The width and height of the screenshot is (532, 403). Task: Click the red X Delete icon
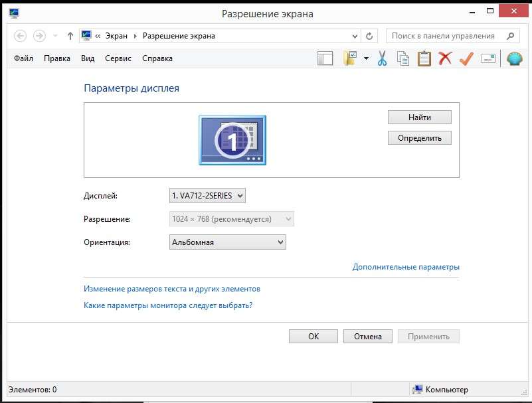click(x=445, y=58)
